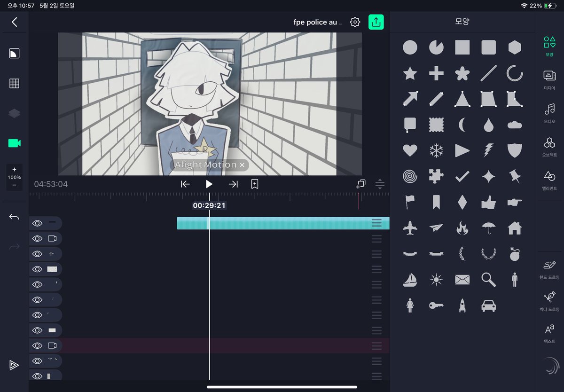Open project settings gear icon
This screenshot has height=392, width=564.
click(x=355, y=22)
